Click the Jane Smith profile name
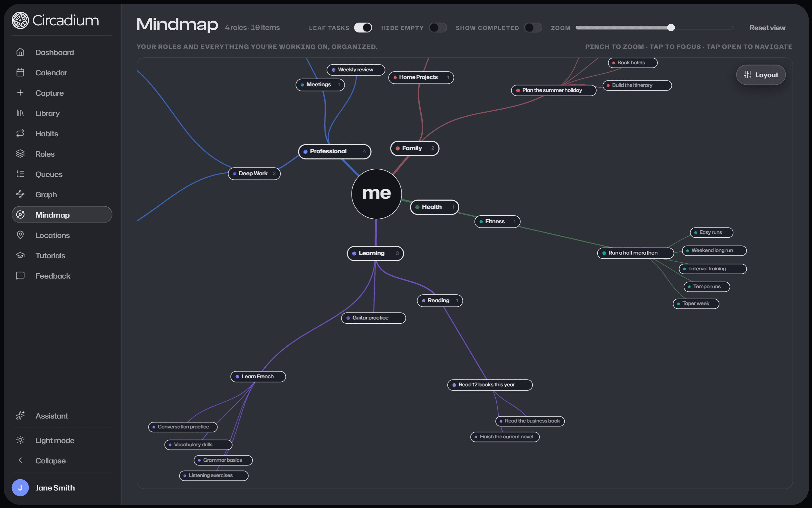The height and width of the screenshot is (508, 812). 55,488
